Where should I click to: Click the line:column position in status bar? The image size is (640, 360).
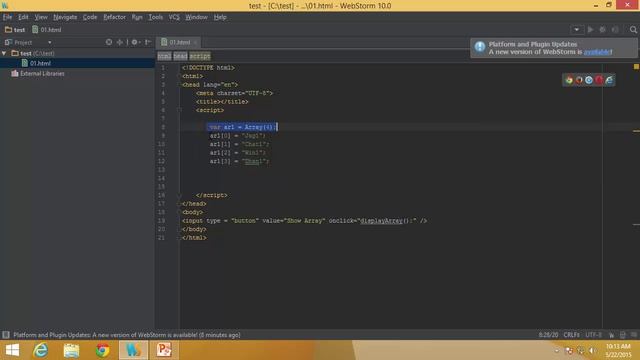548,335
